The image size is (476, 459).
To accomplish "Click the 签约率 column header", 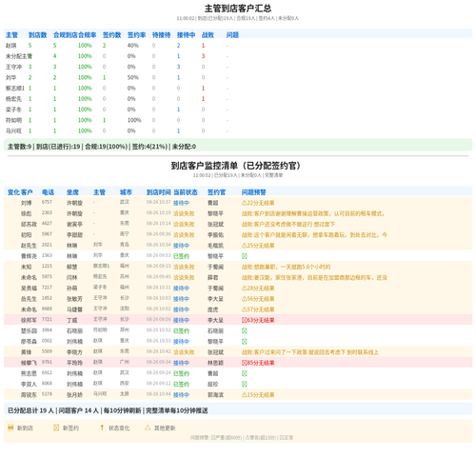I will pyautogui.click(x=136, y=35).
